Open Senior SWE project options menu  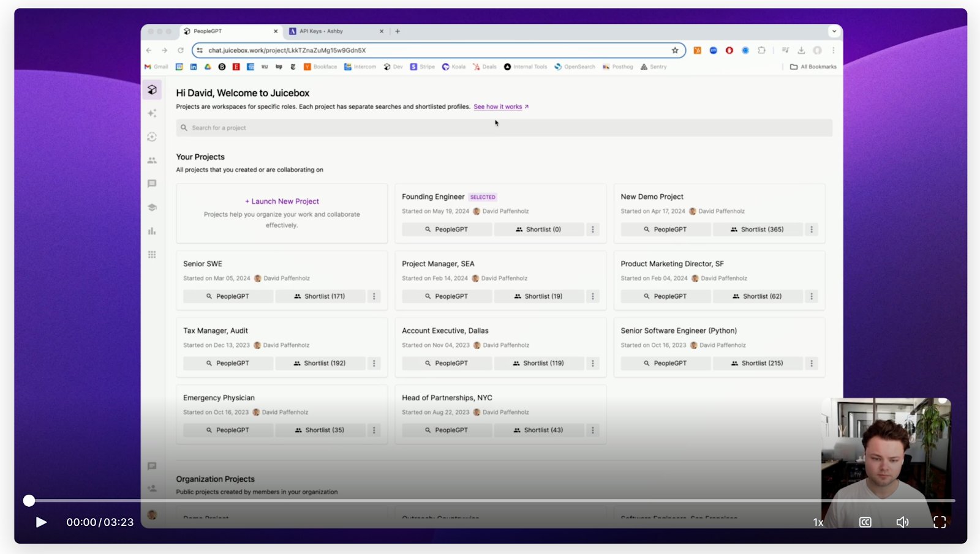(374, 296)
